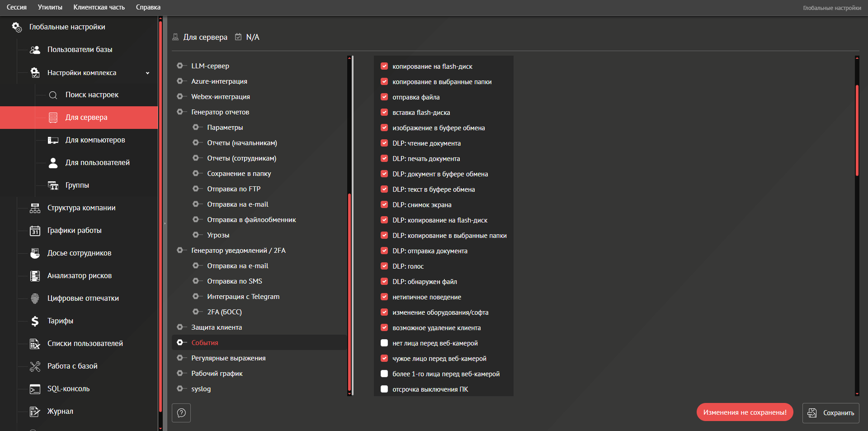The width and height of the screenshot is (868, 431).
Task: Select 'Интеграция с Telegram' settings item
Action: click(x=243, y=297)
